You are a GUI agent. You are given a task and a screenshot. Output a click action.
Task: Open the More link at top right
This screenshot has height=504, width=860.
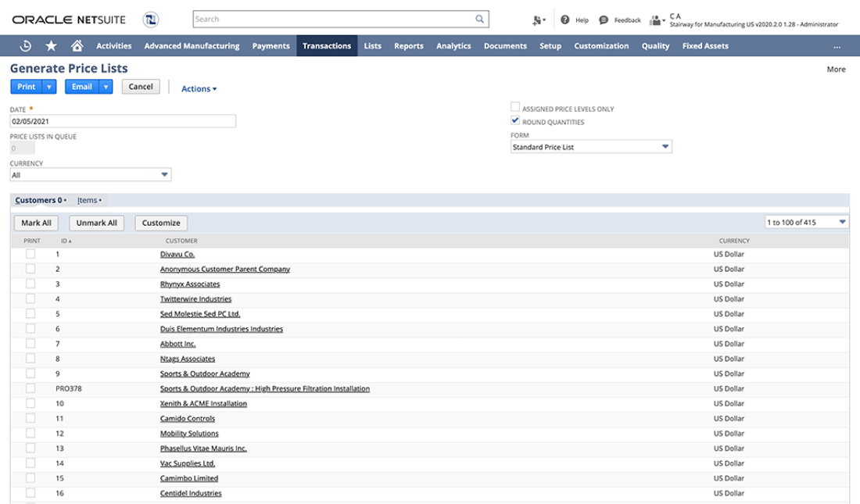point(836,69)
